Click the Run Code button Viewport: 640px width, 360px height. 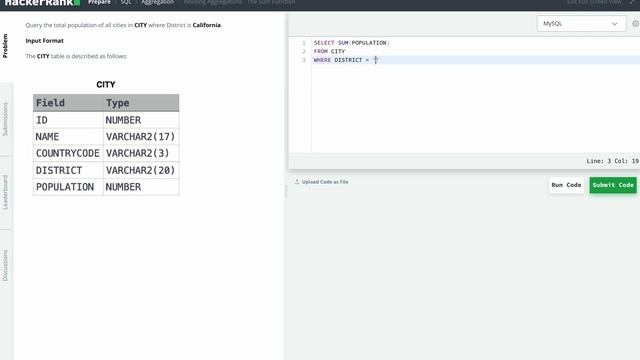point(566,185)
